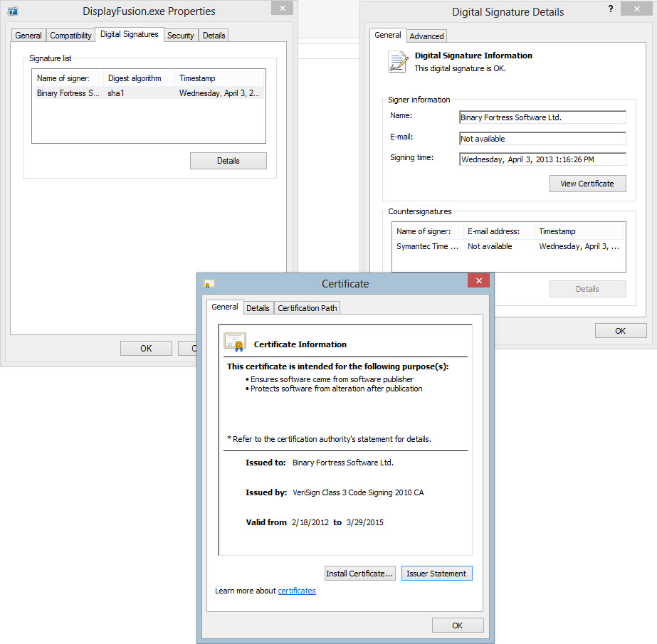This screenshot has height=644, width=657.
Task: Click 'Protects software from alteration after publication' line
Action: (337, 389)
